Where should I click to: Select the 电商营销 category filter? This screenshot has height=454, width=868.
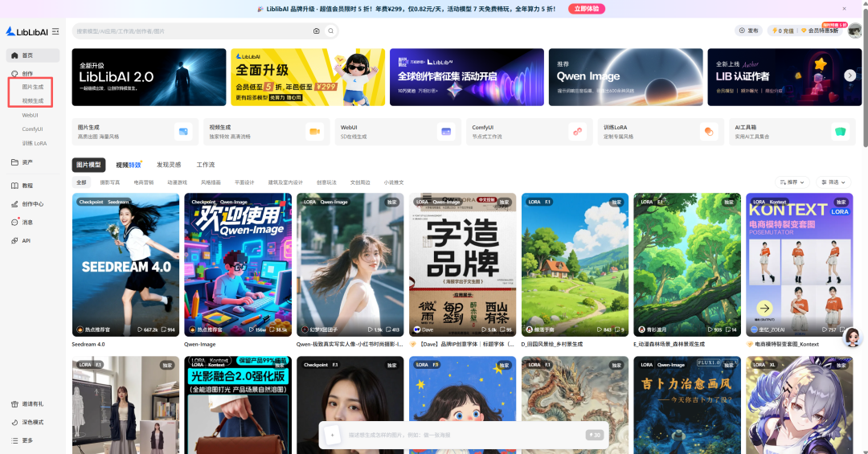tap(143, 182)
